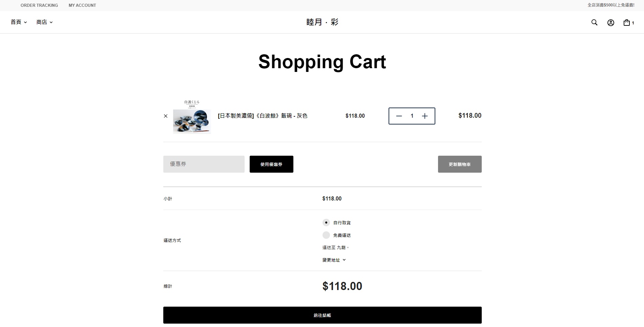This screenshot has height=327, width=644.
Task: Open the shopping bag cart icon
Action: point(627,23)
